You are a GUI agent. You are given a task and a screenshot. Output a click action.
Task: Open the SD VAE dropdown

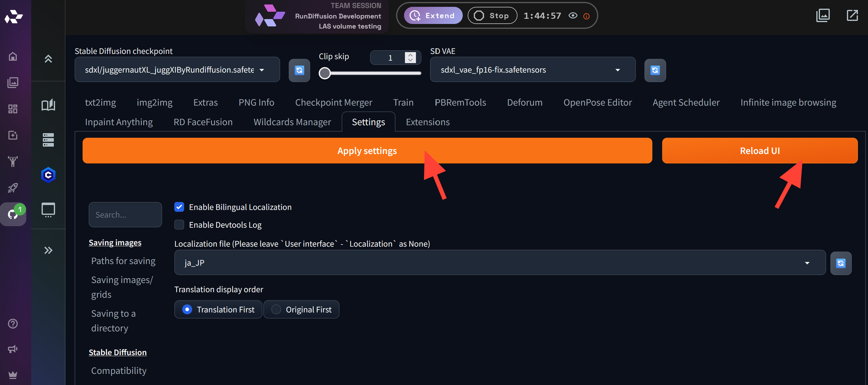pos(533,70)
